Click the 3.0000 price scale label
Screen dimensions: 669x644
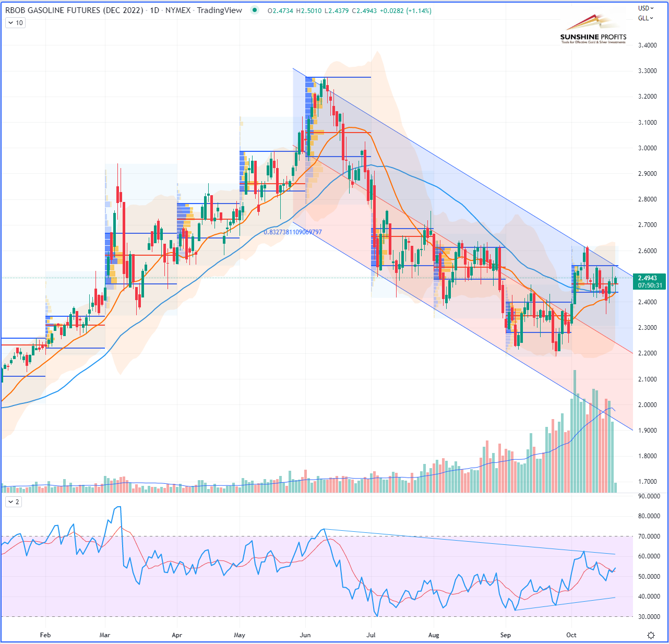648,148
